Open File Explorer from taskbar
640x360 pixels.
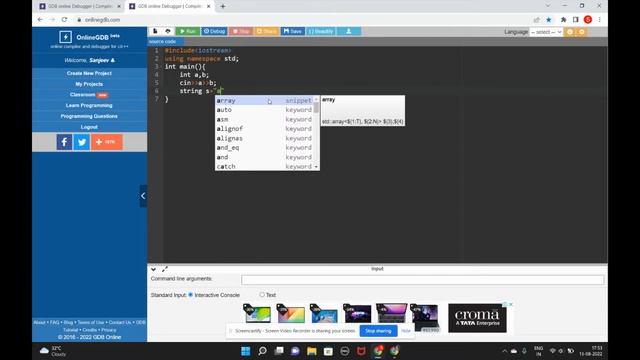[312, 351]
